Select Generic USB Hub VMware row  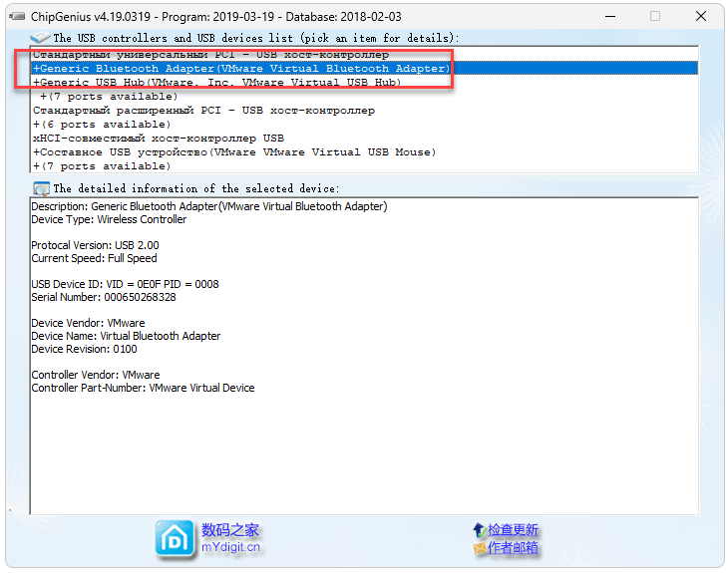[364, 82]
